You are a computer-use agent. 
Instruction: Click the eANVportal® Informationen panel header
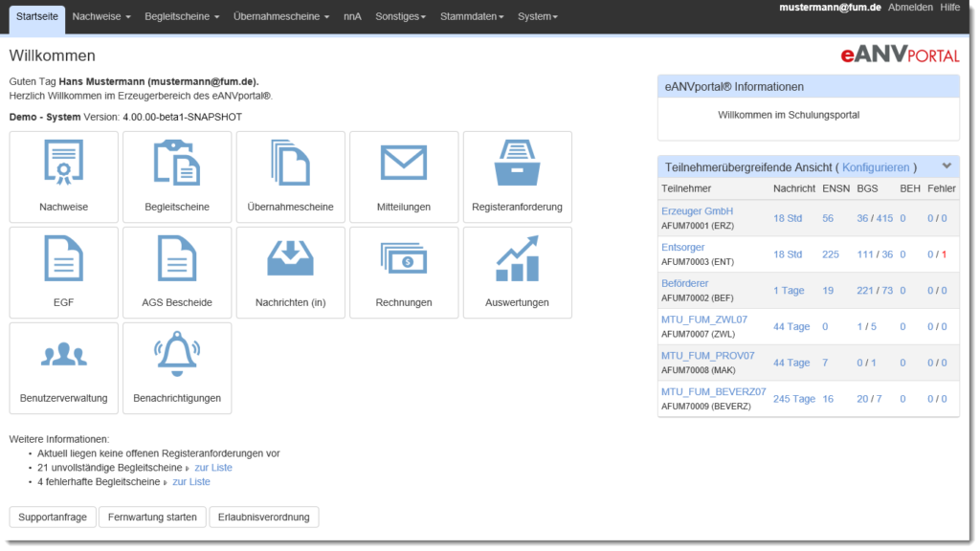point(808,87)
